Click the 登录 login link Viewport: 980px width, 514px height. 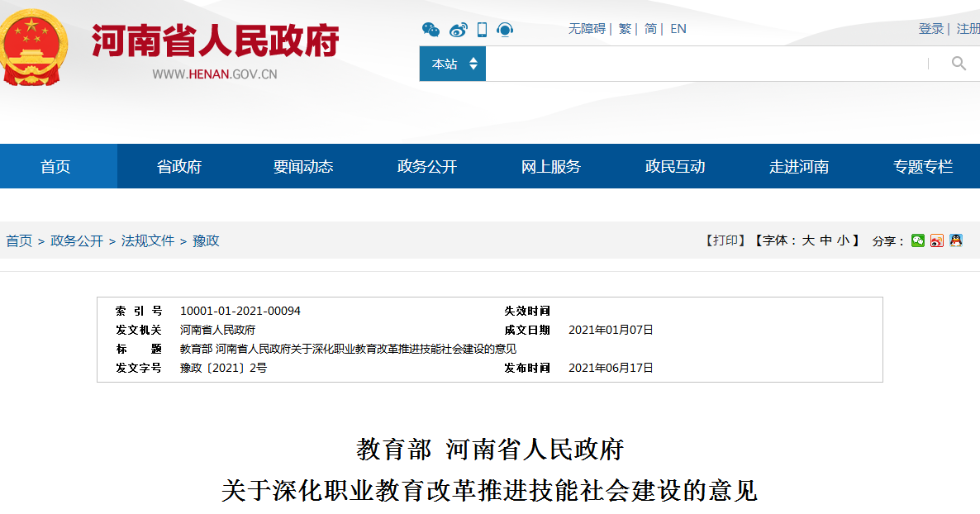point(930,29)
